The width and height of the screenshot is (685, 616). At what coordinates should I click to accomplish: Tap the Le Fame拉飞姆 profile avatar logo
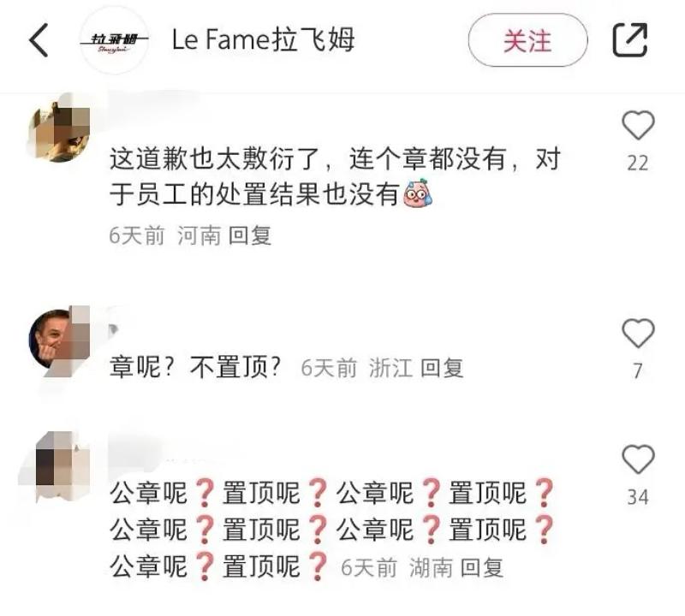(115, 40)
